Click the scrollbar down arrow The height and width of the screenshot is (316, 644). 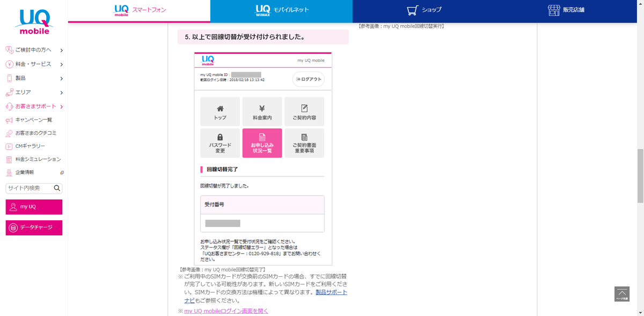coord(640,312)
